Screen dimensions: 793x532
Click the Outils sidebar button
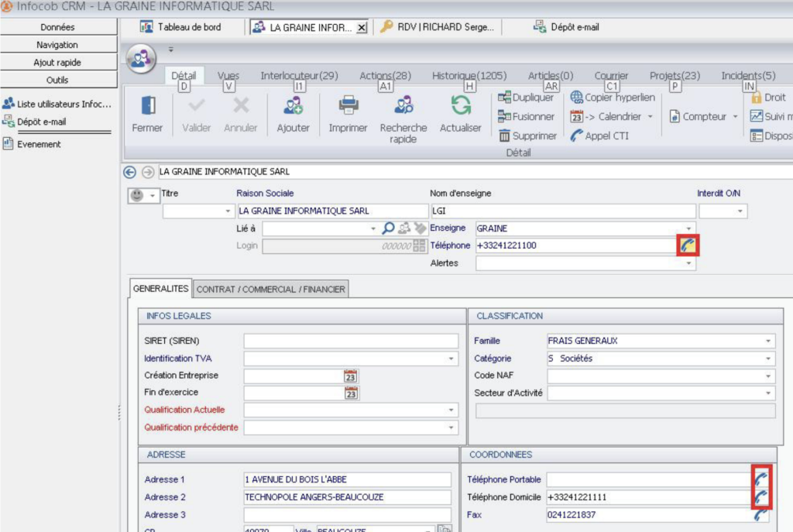click(57, 80)
